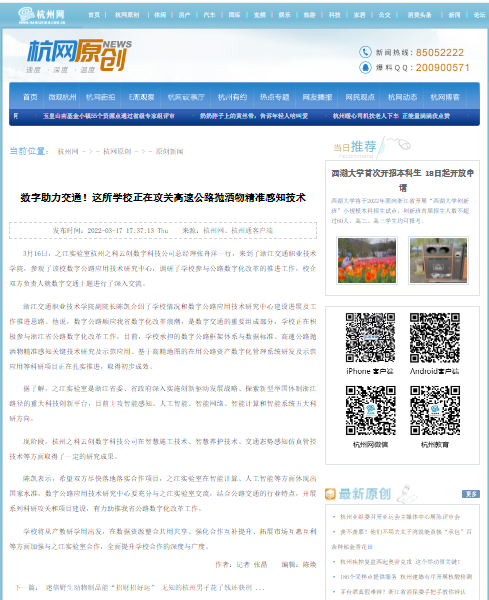Select 论坛 in the top menu

(x=479, y=15)
